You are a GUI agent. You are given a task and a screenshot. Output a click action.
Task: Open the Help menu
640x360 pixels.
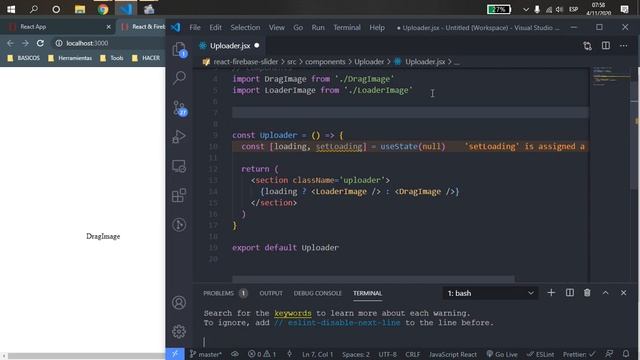coord(377,27)
